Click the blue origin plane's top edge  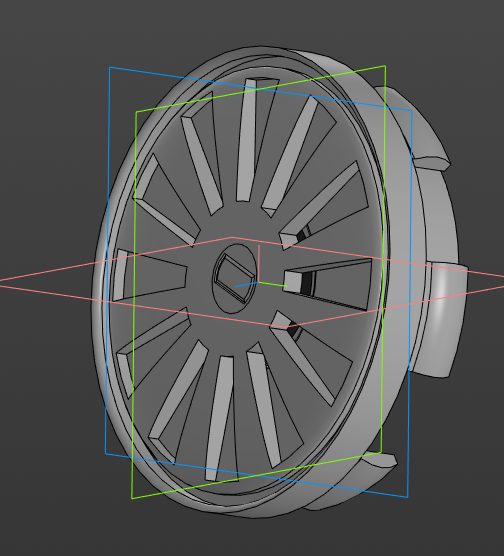click(261, 89)
